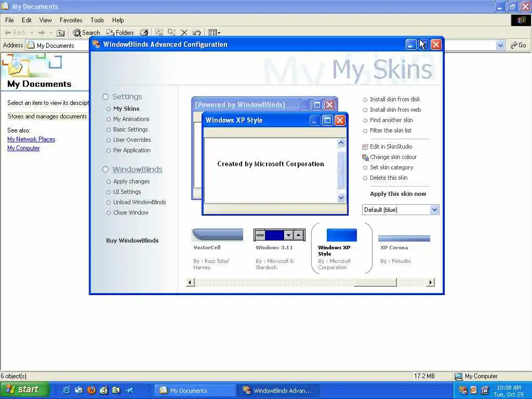Click the skin list horizontal scrollbar thumb
This screenshot has width=532, height=399.
[375, 282]
